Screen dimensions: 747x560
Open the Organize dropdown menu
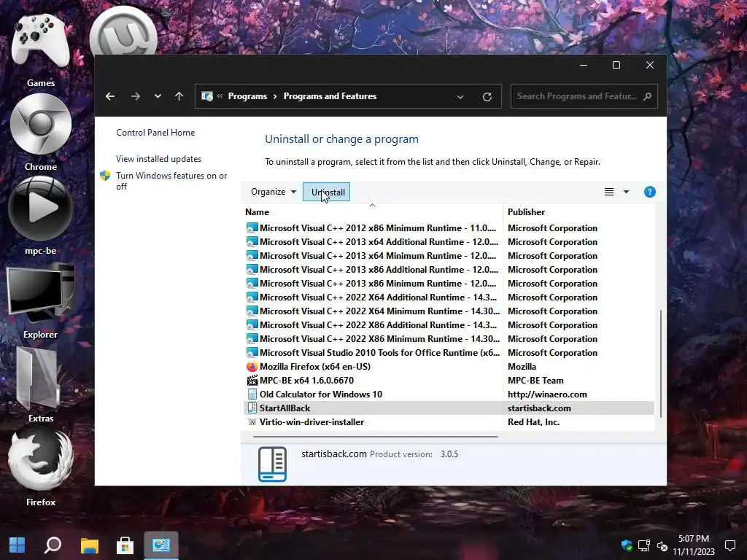point(274,192)
